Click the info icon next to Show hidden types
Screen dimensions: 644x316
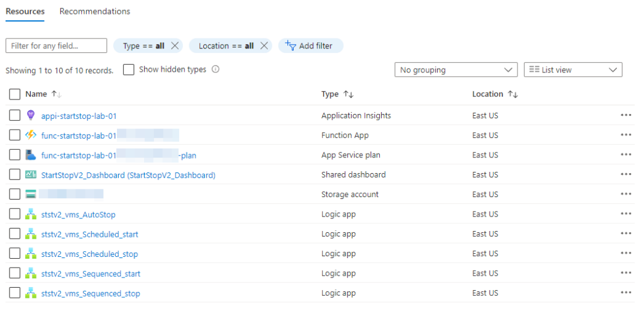[215, 69]
